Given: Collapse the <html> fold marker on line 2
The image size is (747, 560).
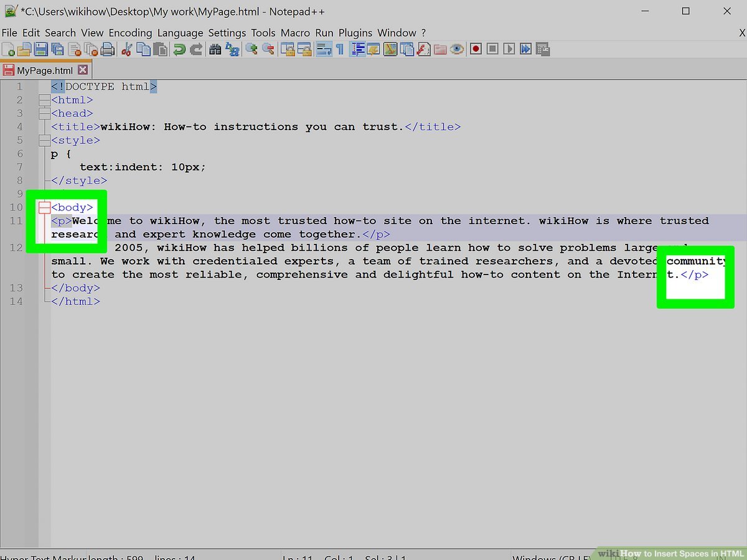Looking at the screenshot, I should (x=44, y=100).
